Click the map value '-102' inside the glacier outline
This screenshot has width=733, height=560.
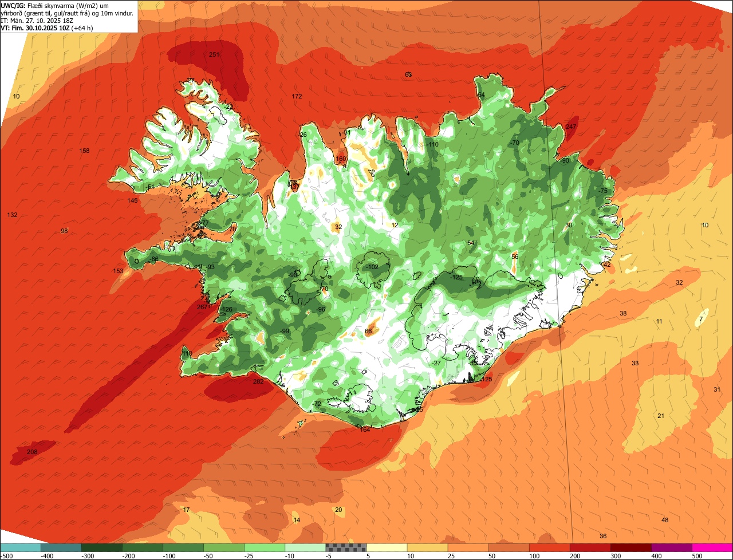[x=372, y=267]
